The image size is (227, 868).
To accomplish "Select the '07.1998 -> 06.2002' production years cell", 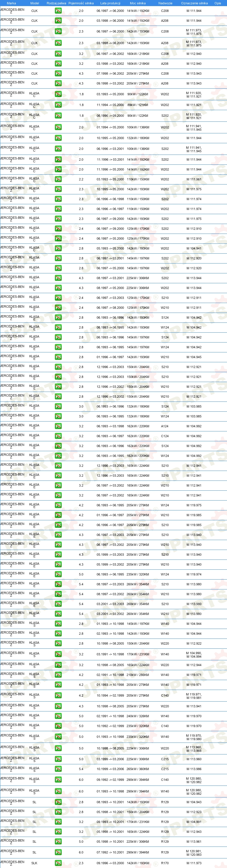I will [x=110, y=73].
